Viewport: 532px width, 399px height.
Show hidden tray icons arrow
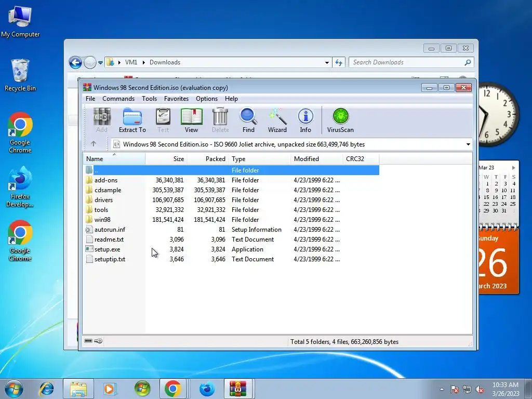[442, 389]
